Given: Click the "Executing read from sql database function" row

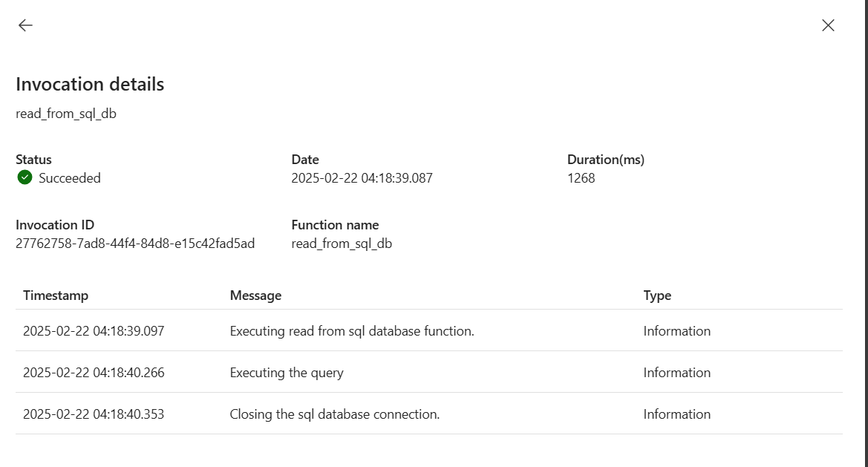Looking at the screenshot, I should (352, 331).
